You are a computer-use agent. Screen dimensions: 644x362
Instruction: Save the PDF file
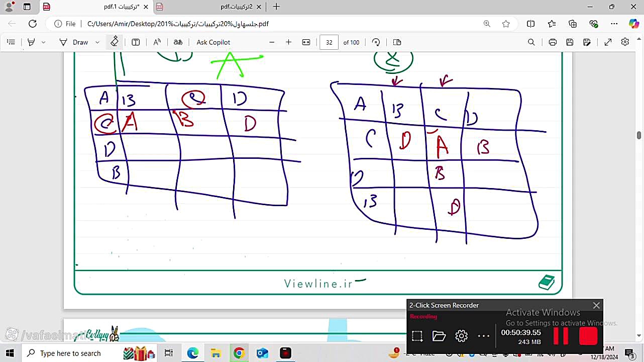(x=570, y=42)
